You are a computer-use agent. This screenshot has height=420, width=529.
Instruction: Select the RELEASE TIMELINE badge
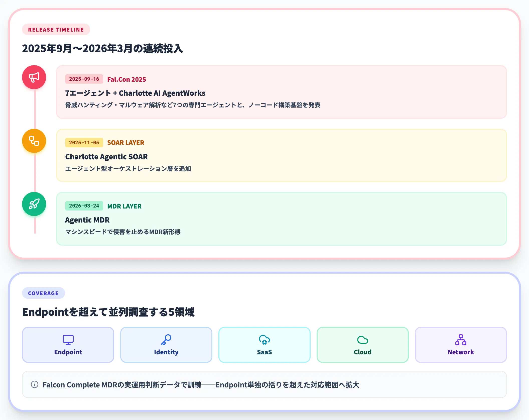[x=56, y=30]
